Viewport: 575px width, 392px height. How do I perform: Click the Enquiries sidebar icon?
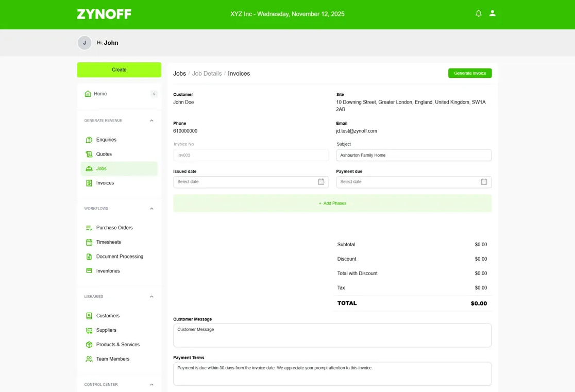89,140
